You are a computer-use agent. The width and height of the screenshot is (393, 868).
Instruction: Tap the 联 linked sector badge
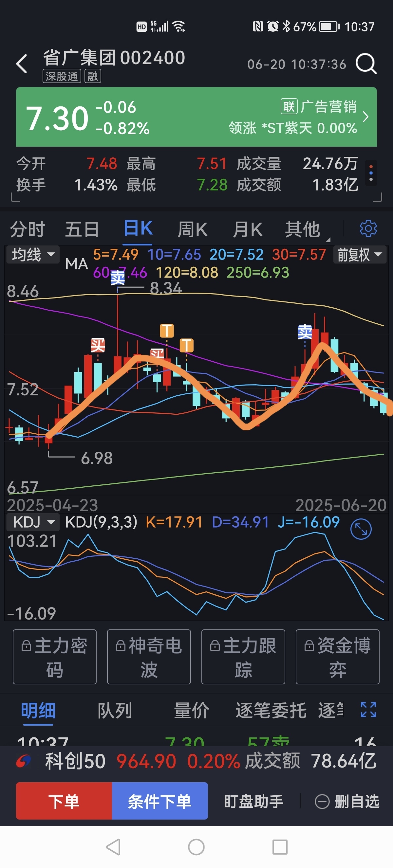click(289, 106)
